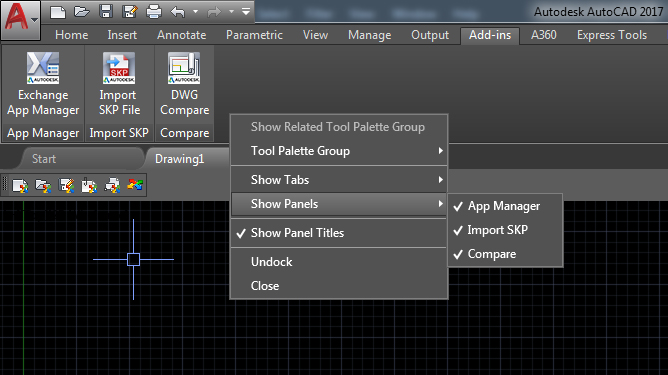
Task: Open the AutoCAD application menu logo
Action: 20,20
